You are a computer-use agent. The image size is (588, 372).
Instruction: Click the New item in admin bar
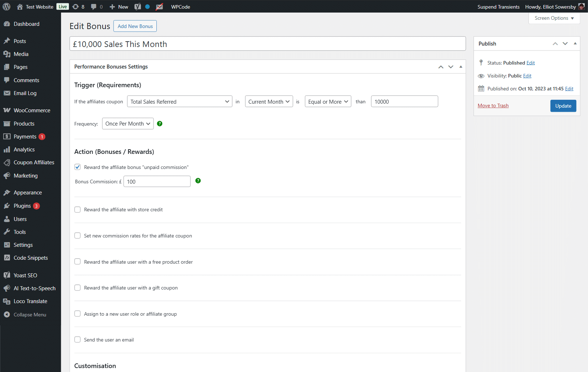pyautogui.click(x=119, y=6)
